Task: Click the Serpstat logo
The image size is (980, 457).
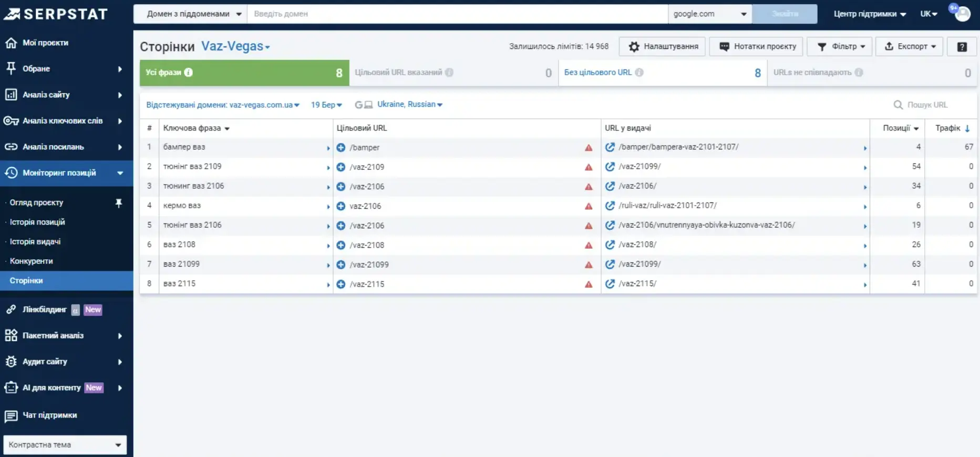Action: click(x=56, y=14)
